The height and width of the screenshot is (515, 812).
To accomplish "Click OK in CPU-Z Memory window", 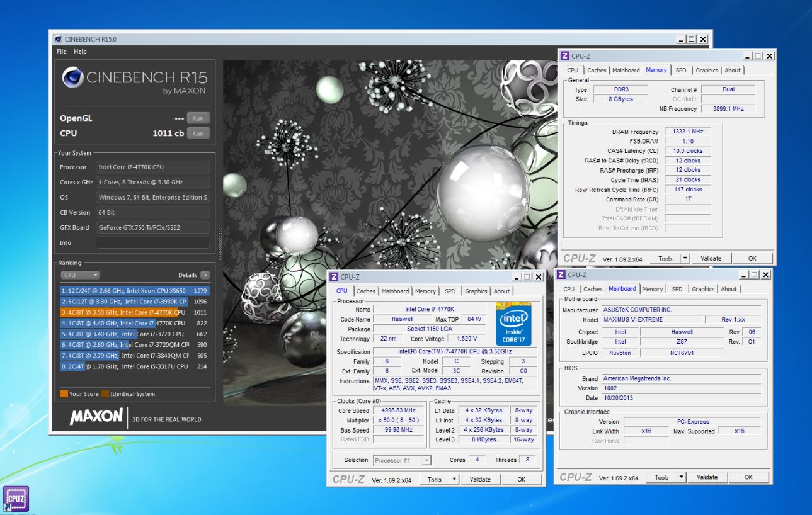I will coord(752,258).
